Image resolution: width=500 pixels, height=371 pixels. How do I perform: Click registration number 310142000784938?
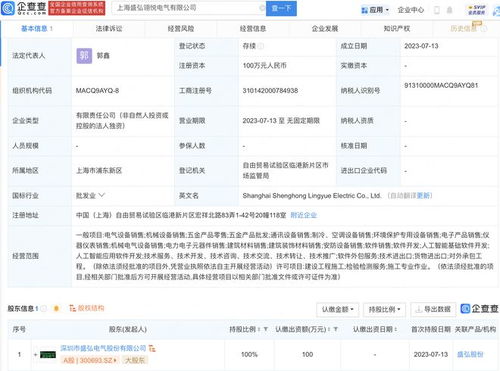pos(270,91)
